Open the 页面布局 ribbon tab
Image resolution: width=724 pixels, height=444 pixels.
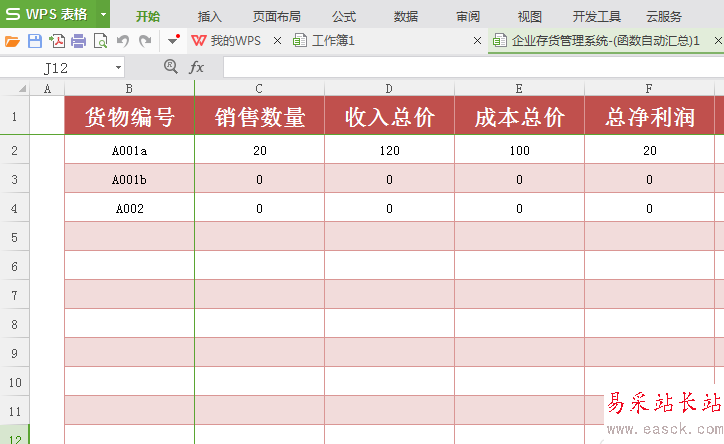(277, 17)
